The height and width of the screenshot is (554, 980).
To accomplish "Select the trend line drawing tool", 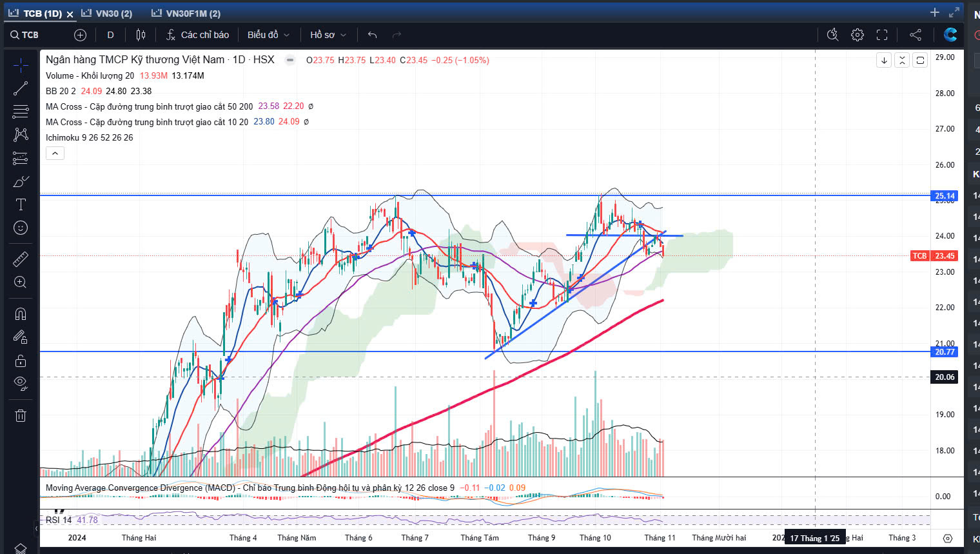I will tap(21, 88).
